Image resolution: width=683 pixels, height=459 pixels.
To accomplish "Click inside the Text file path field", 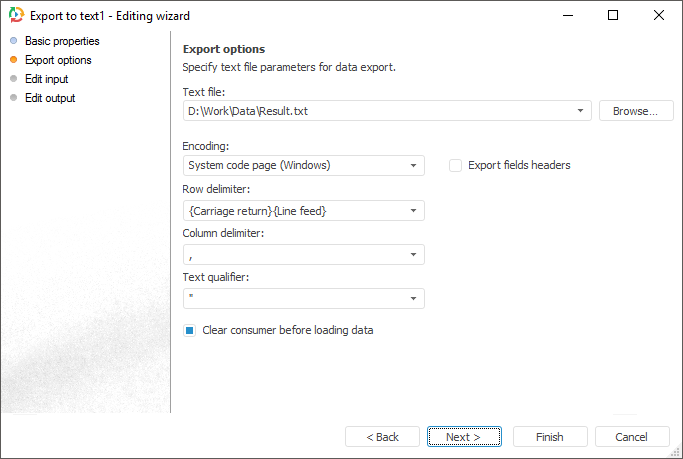I will (370, 111).
